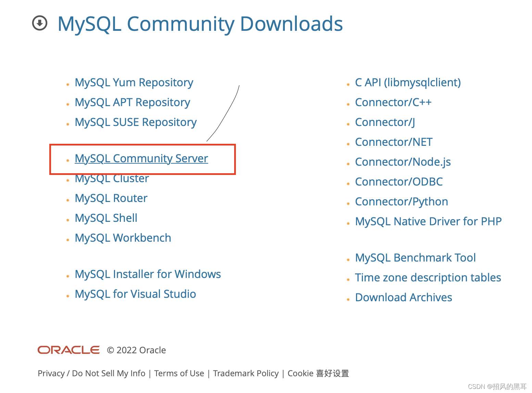Open Privacy / Do Not Sell My Info
The width and height of the screenshot is (532, 393).
coord(91,373)
